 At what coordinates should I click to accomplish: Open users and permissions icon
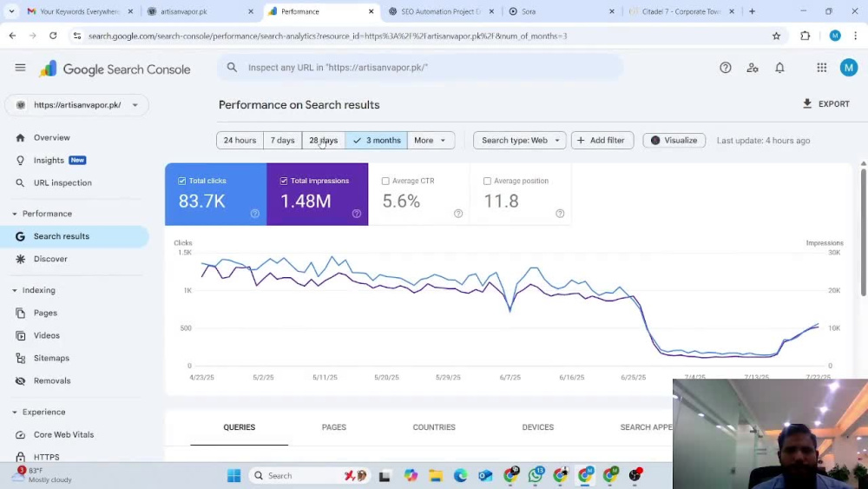(753, 68)
